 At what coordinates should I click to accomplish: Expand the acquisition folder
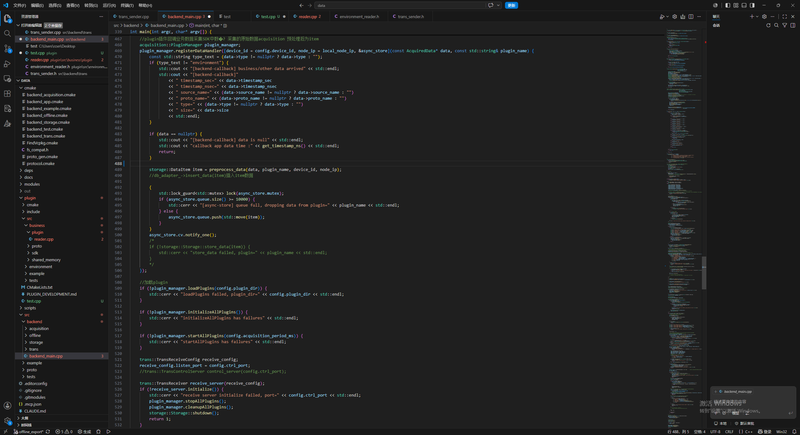pos(39,328)
